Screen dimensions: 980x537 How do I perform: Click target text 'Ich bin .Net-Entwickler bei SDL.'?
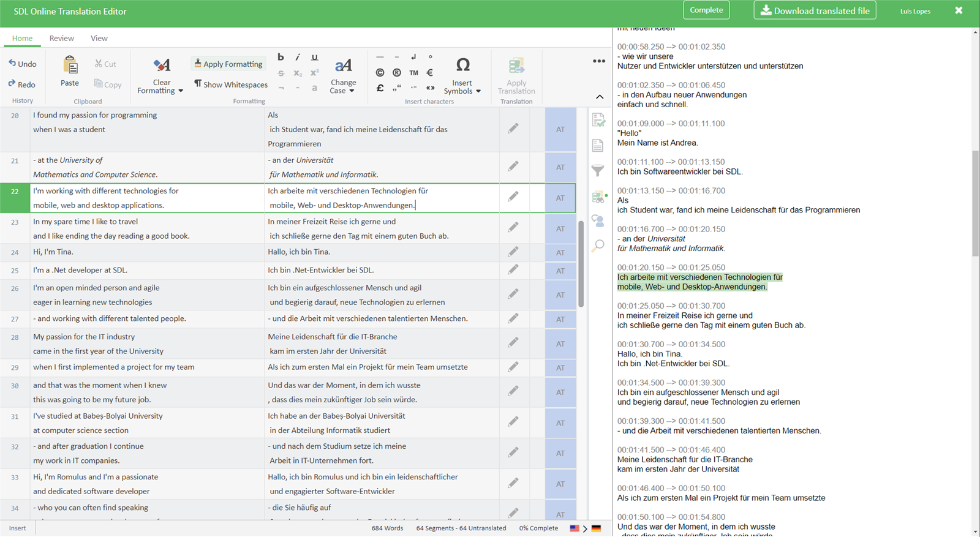coord(321,270)
